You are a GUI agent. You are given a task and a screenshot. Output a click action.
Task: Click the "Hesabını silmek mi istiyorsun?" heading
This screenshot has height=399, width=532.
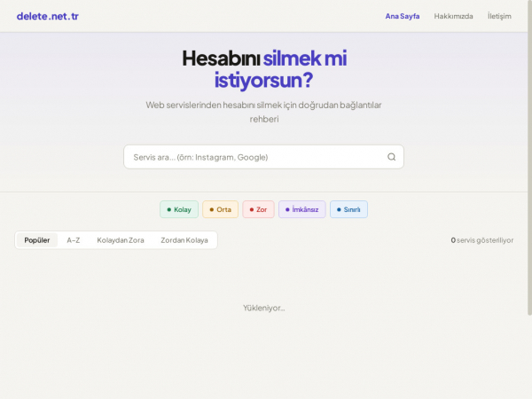(x=264, y=69)
